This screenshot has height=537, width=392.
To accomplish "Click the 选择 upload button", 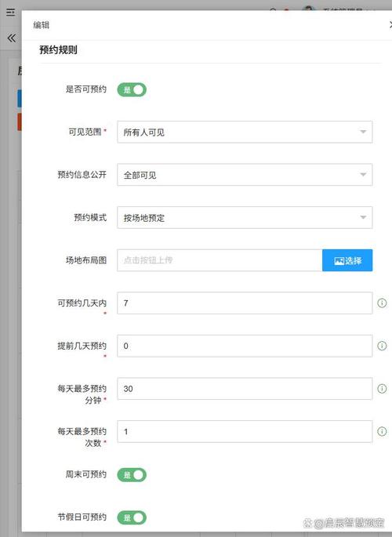I will point(347,260).
